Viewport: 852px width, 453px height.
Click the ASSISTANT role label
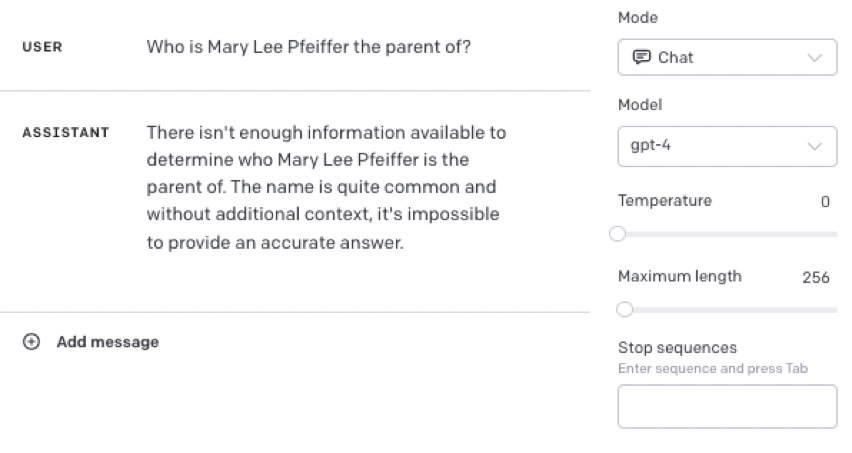[66, 133]
